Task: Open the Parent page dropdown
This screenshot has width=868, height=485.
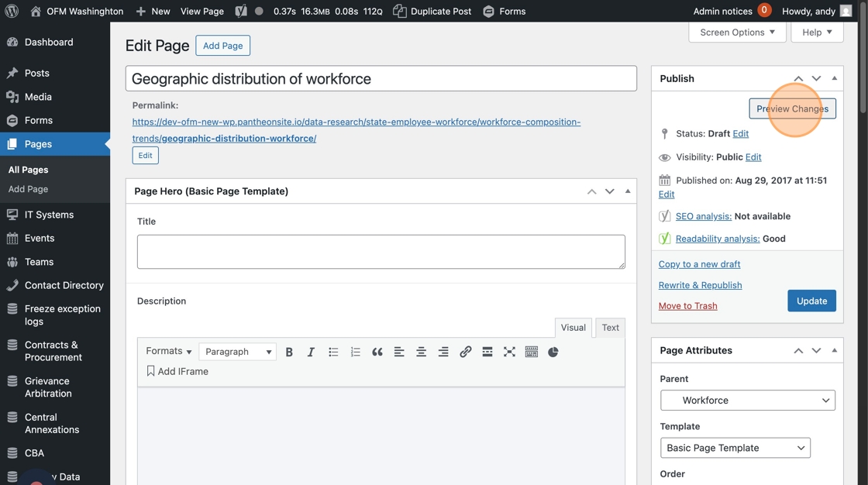Action: (747, 401)
